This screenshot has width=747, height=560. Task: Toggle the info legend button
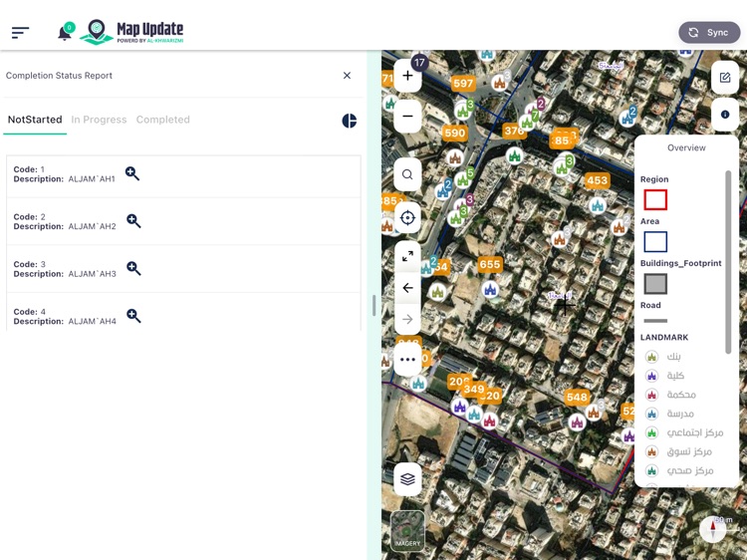point(725,115)
